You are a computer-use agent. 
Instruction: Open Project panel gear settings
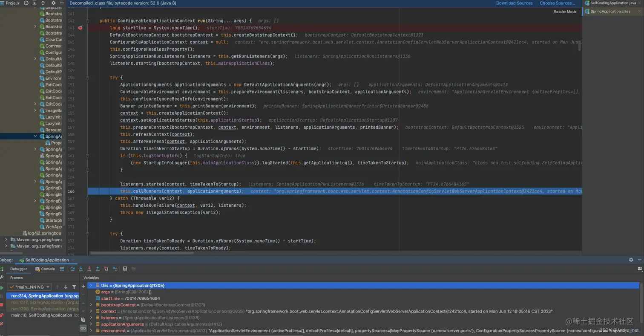coord(53,3)
